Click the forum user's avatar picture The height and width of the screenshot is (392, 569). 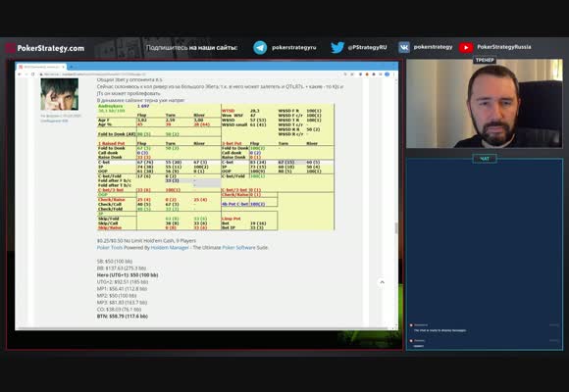pos(60,94)
